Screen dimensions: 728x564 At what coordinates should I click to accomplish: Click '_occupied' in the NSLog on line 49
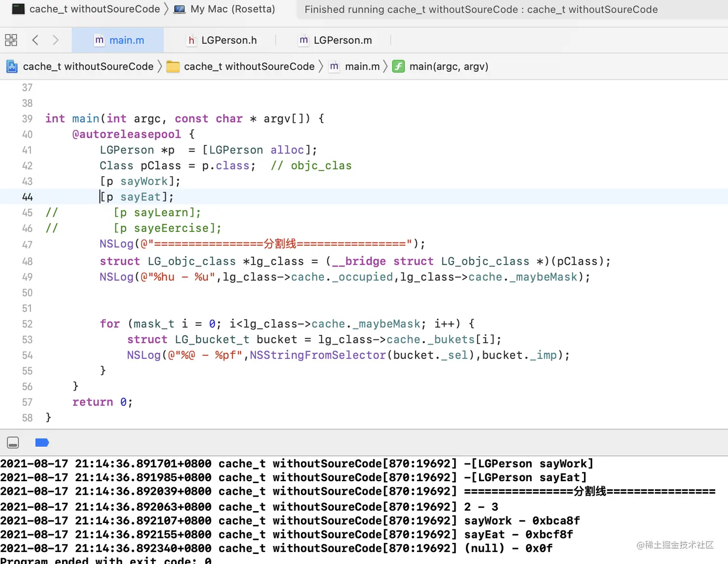(362, 277)
